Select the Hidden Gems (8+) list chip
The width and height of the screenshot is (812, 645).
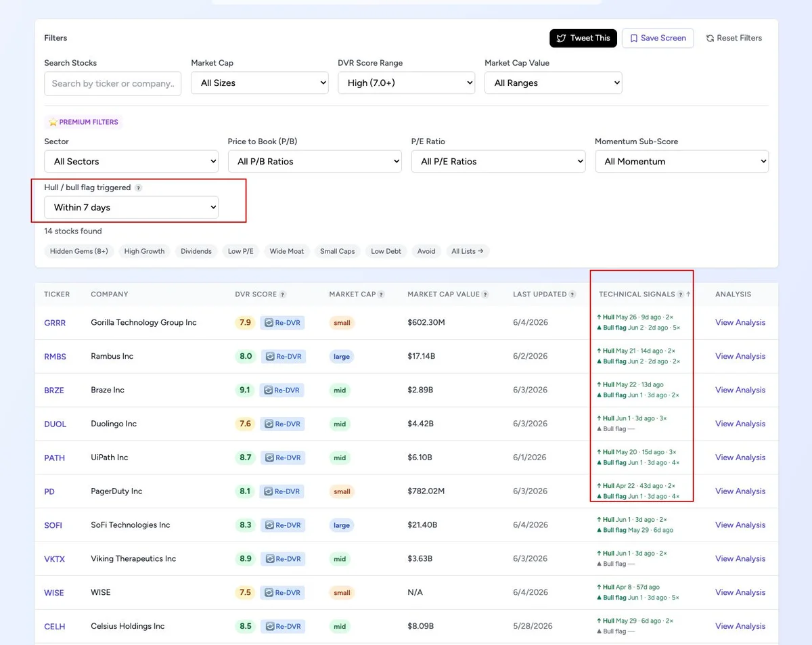tap(79, 251)
